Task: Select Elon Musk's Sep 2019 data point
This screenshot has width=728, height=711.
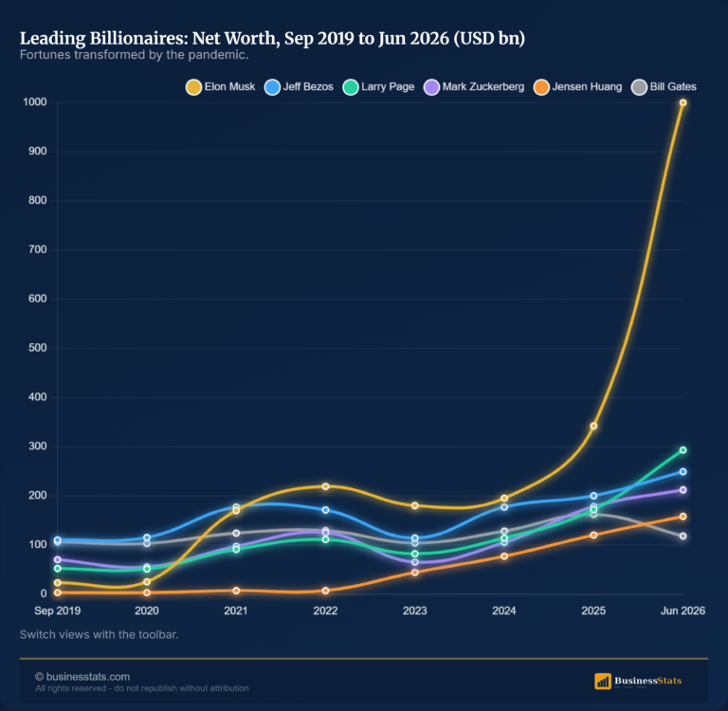Action: [58, 582]
